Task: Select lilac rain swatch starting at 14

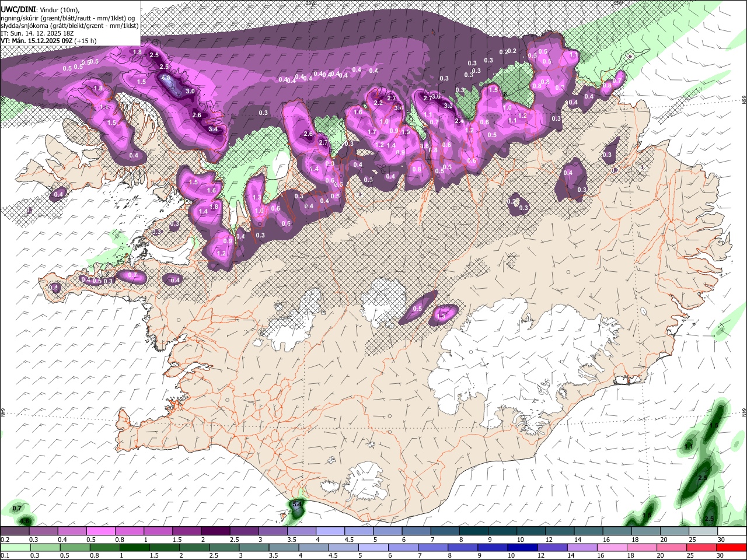Action: click(x=582, y=547)
